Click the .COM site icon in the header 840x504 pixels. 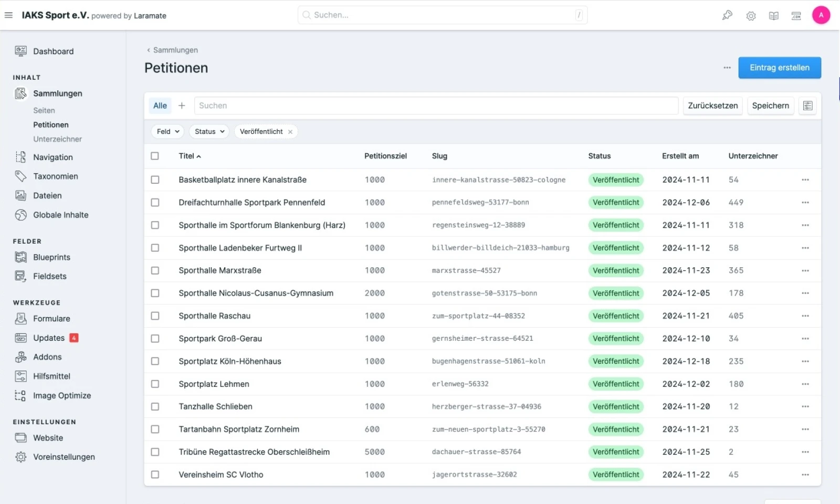pos(796,16)
